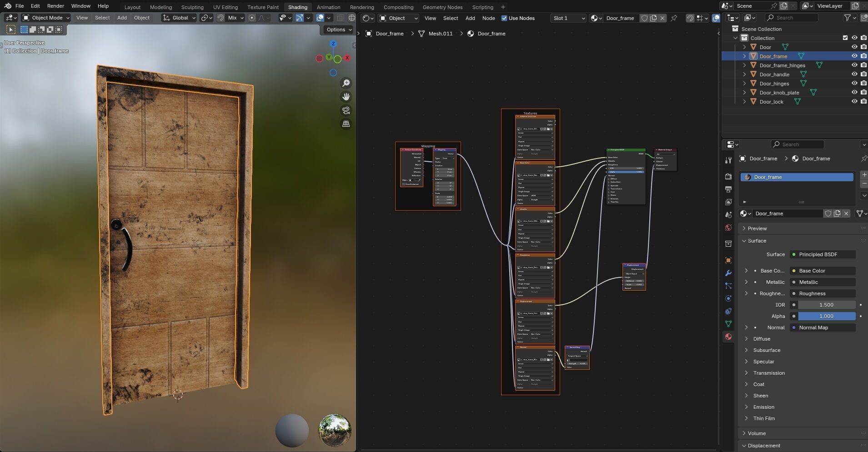Toggle the Use Nodes checkbox
Screen dimensions: 868x452
coord(504,18)
